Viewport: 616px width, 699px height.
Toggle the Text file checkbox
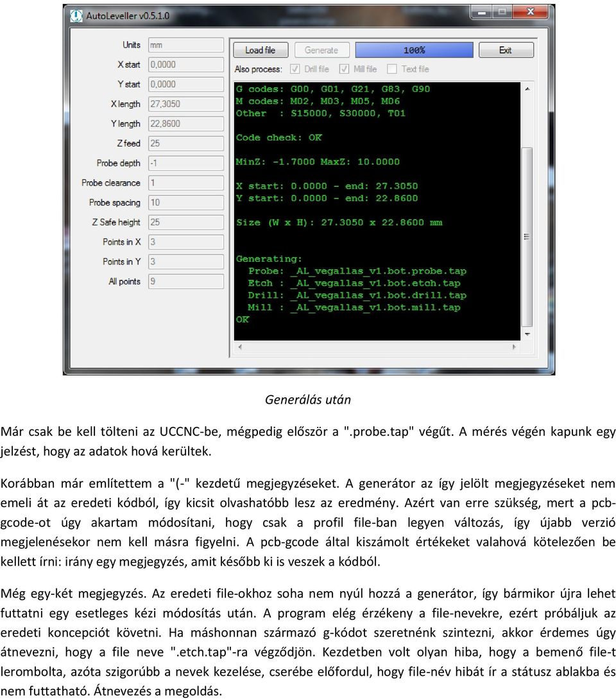(x=392, y=69)
